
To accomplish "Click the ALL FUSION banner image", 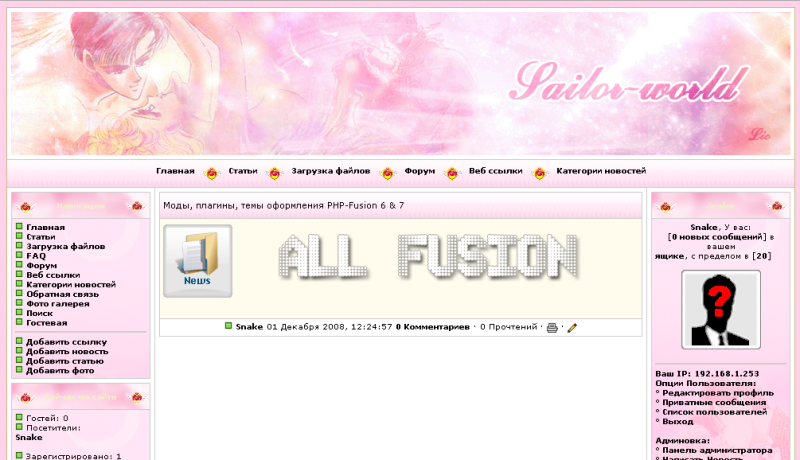I will coord(429,257).
